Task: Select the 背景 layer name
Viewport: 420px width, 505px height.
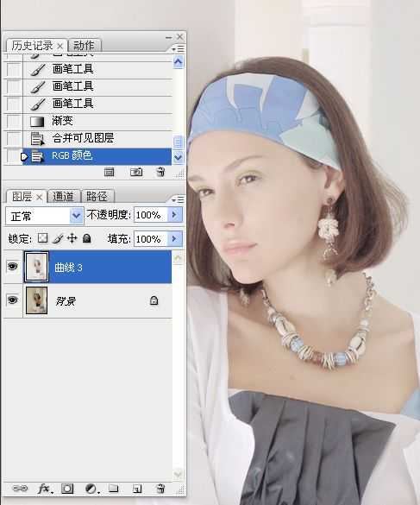Action: pos(66,301)
